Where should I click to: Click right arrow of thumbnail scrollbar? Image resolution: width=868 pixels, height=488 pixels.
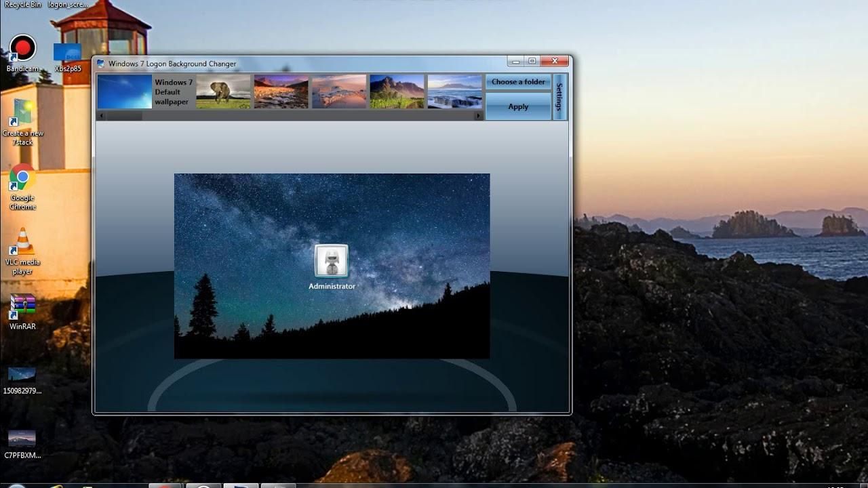click(x=479, y=116)
